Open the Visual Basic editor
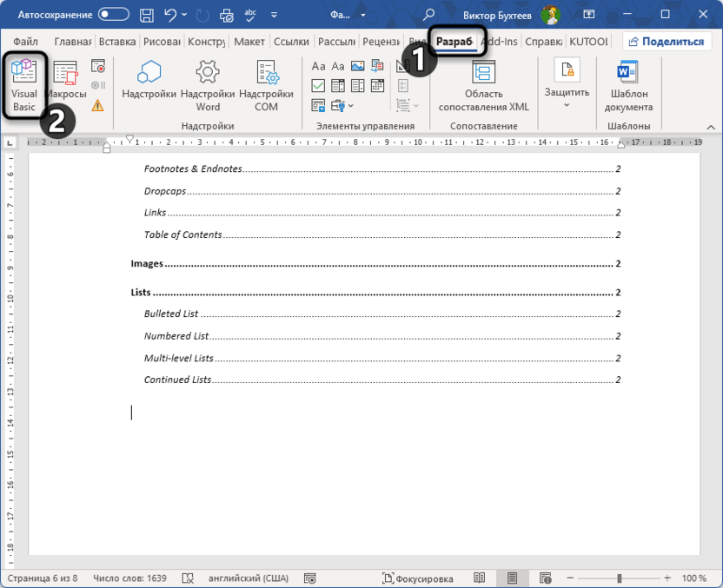The width and height of the screenshot is (723, 588). (x=23, y=83)
